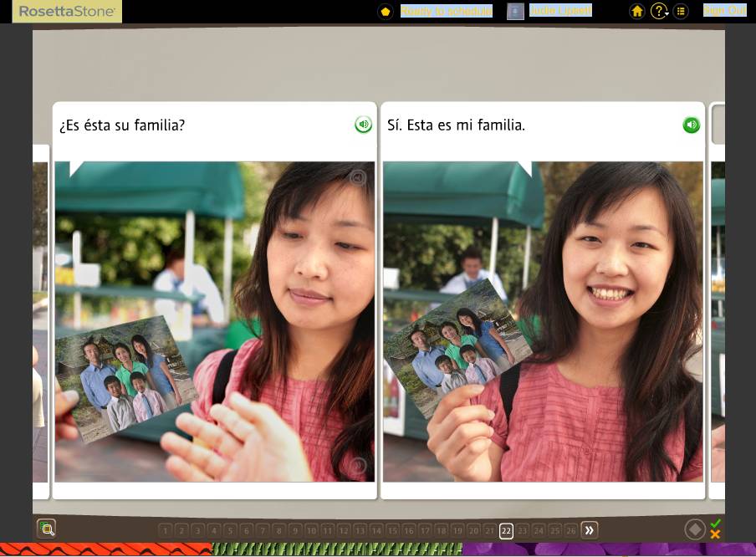Open the Ready to schedule link
This screenshot has height=557, width=756.
[447, 11]
